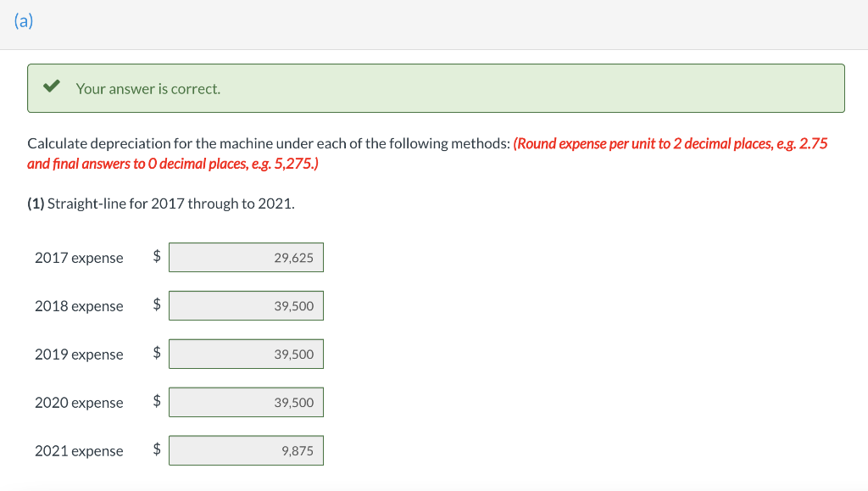The image size is (868, 491).
Task: Select the 2020 expense field showing 39,500
Action: [x=246, y=402]
